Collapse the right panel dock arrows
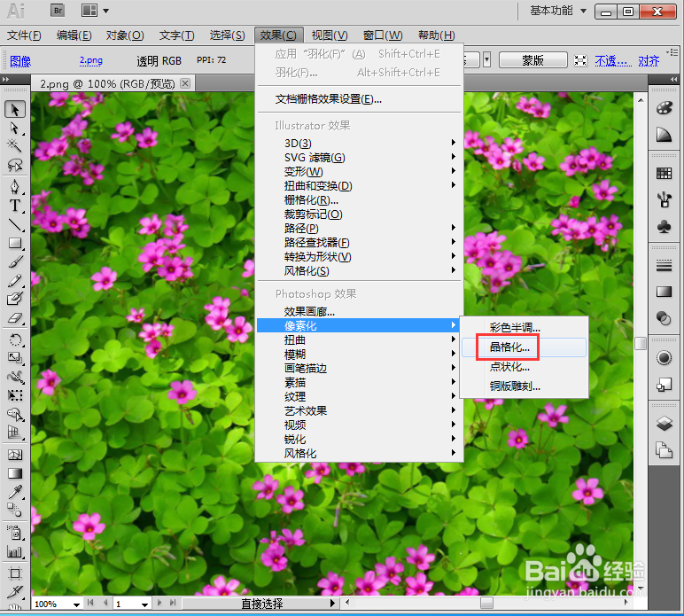Viewport: 684px width, 616px height. (673, 79)
